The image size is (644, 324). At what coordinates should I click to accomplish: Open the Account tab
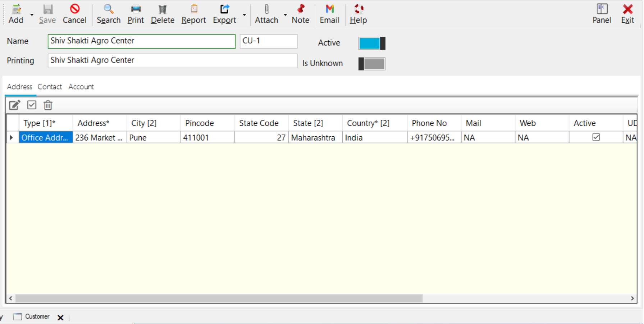(x=81, y=87)
